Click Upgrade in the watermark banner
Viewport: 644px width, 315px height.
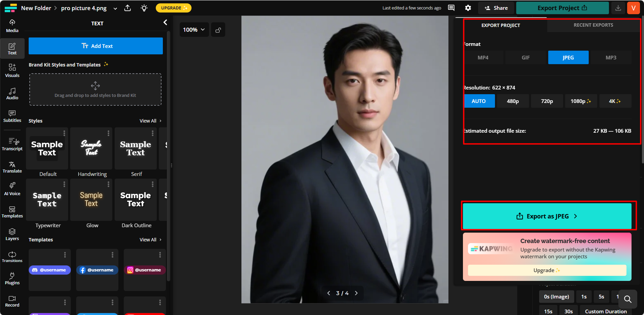point(547,270)
